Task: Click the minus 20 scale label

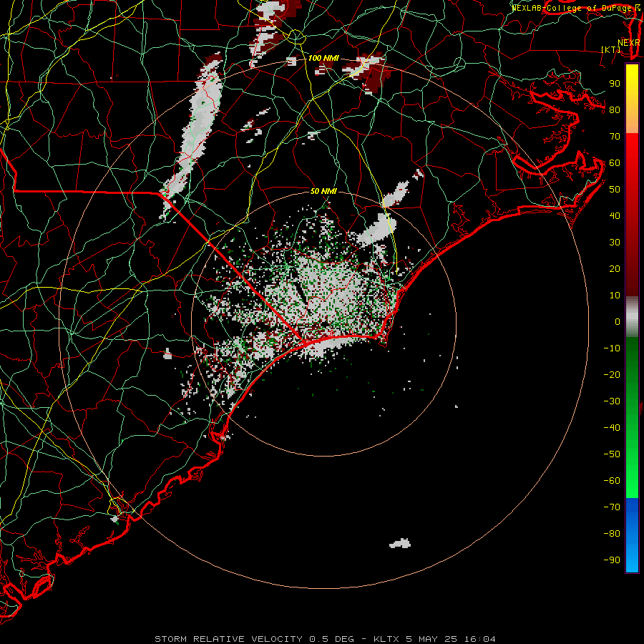Action: tap(612, 375)
